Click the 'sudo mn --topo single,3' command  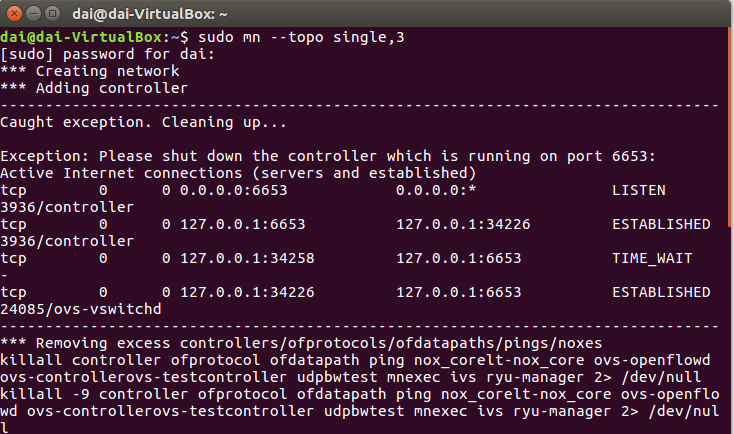pyautogui.click(x=301, y=37)
